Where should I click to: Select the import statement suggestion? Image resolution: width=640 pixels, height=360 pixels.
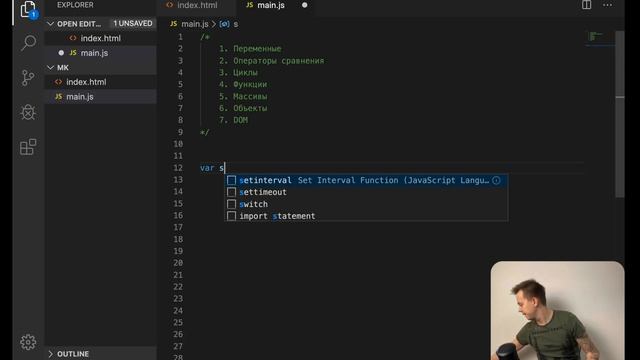pos(366,216)
